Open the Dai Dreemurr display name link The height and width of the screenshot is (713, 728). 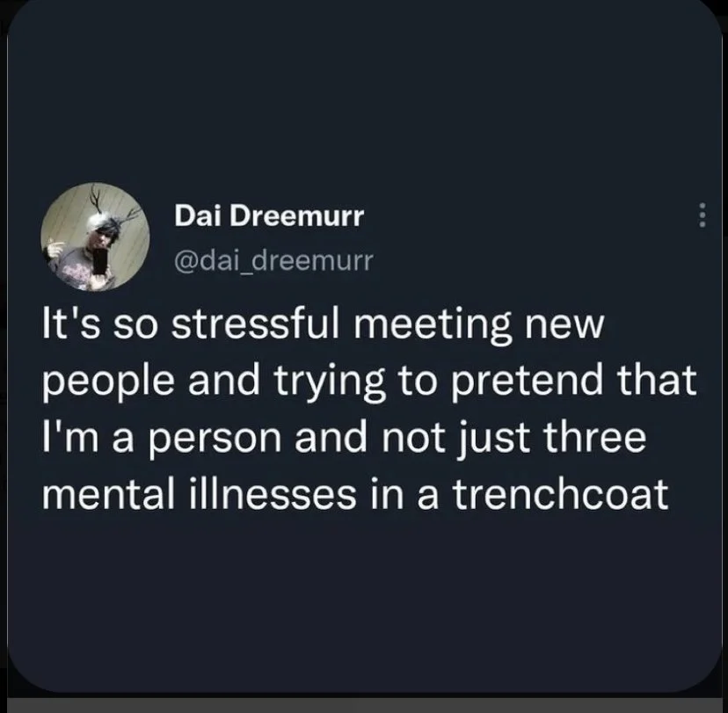click(269, 216)
